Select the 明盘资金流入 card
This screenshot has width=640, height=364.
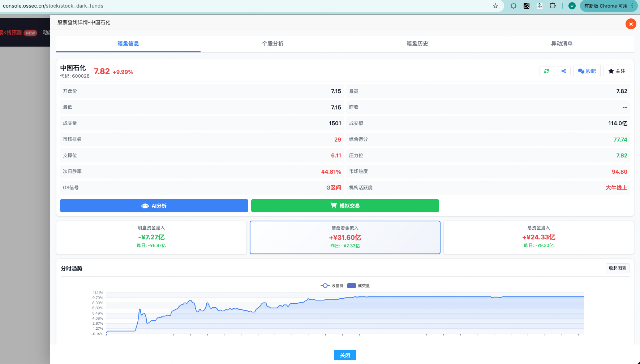pos(151,237)
